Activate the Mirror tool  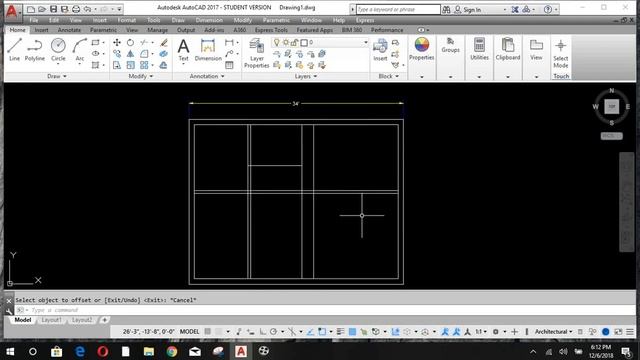pyautogui.click(x=130, y=53)
